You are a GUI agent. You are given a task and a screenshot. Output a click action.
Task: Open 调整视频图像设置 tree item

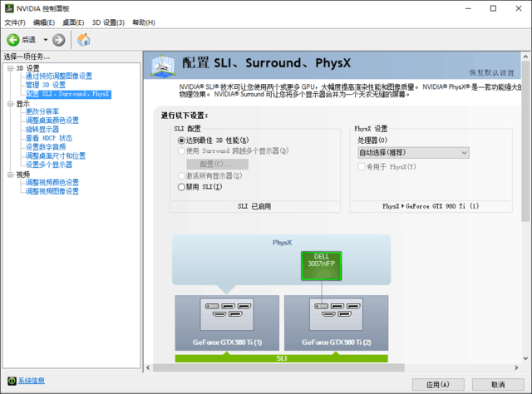coord(52,191)
